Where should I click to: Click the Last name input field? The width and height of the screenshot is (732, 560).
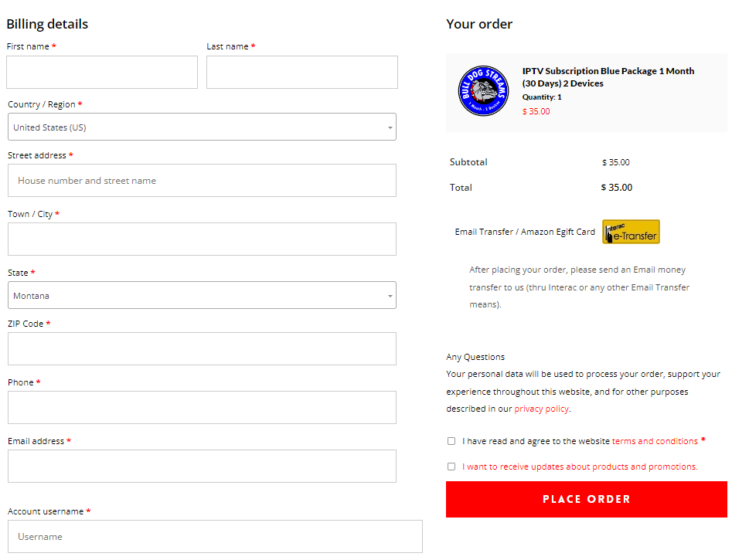coord(301,73)
